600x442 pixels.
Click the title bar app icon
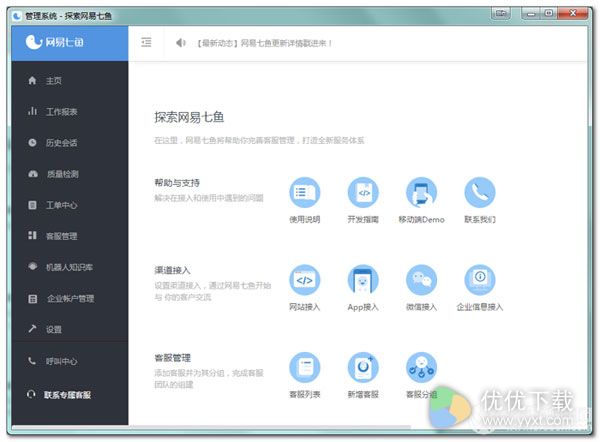click(x=17, y=16)
